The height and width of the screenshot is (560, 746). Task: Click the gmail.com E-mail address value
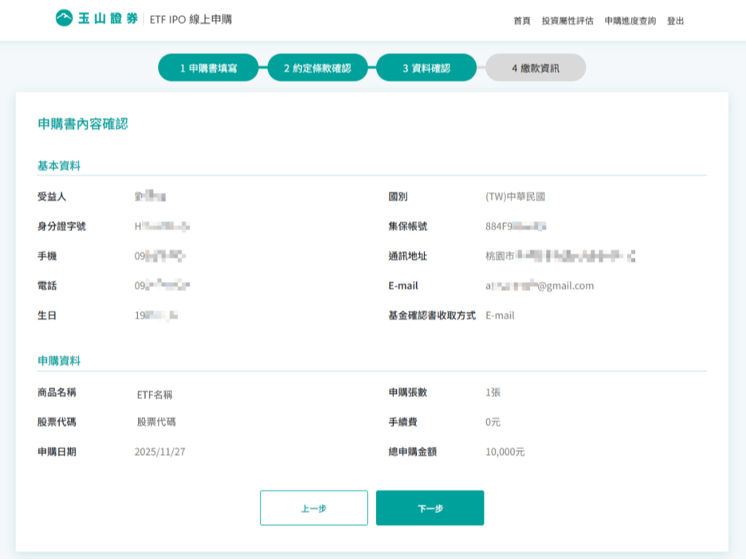pyautogui.click(x=540, y=286)
